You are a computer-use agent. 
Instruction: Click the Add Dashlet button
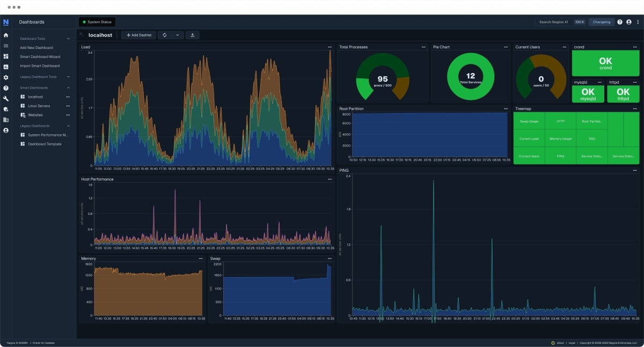137,35
